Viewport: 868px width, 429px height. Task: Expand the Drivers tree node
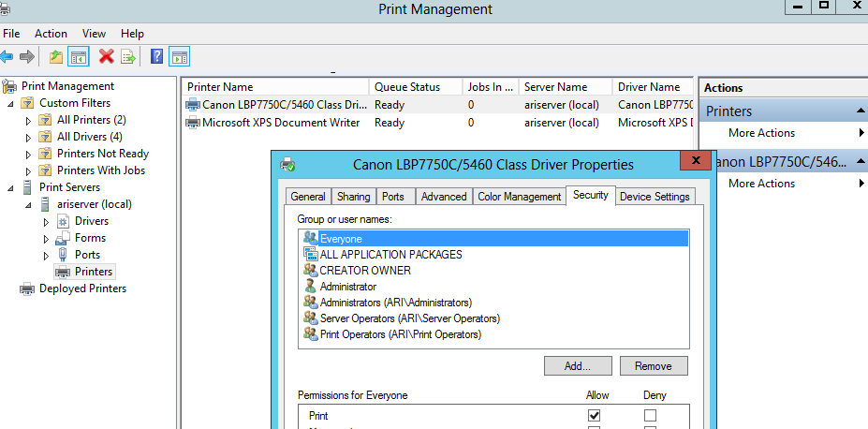coord(47,222)
